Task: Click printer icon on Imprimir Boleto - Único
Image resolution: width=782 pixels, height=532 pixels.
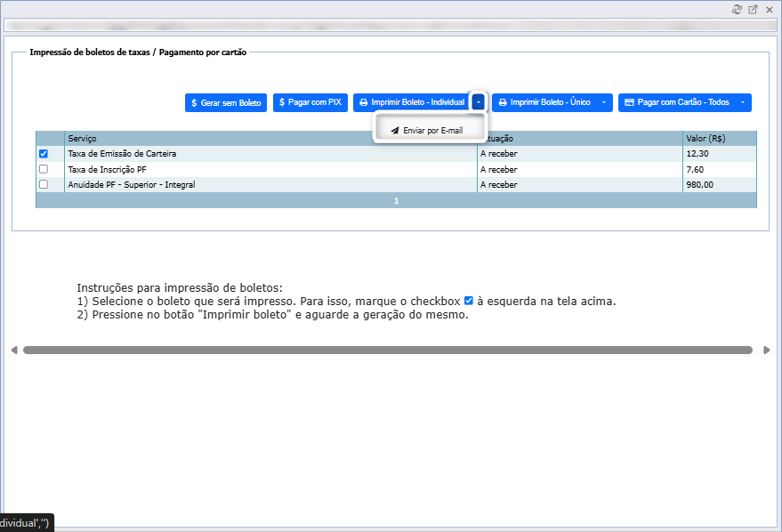Action: click(x=503, y=102)
